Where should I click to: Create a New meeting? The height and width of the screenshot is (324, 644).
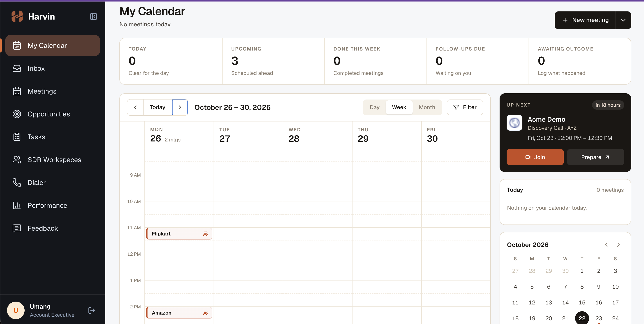pos(585,20)
